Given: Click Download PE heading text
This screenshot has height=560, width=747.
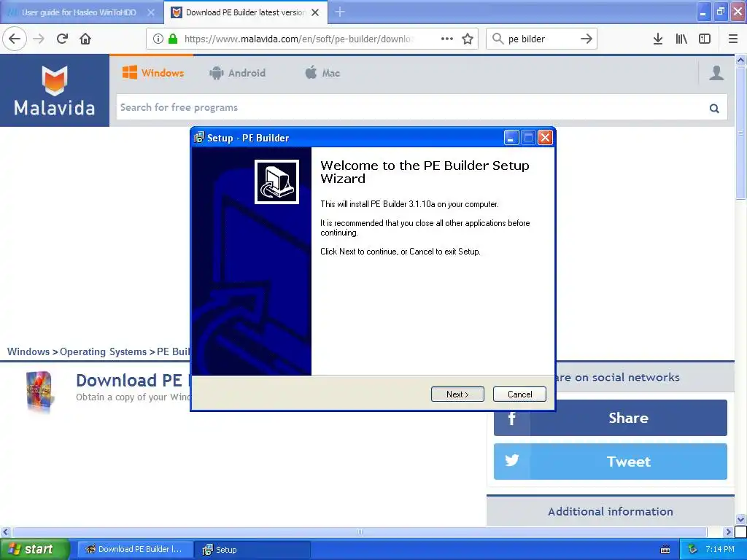Looking at the screenshot, I should (x=129, y=381).
